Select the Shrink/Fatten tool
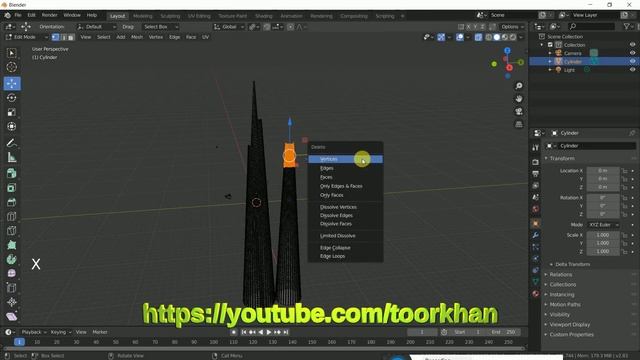The height and width of the screenshot is (360, 640). [x=12, y=302]
